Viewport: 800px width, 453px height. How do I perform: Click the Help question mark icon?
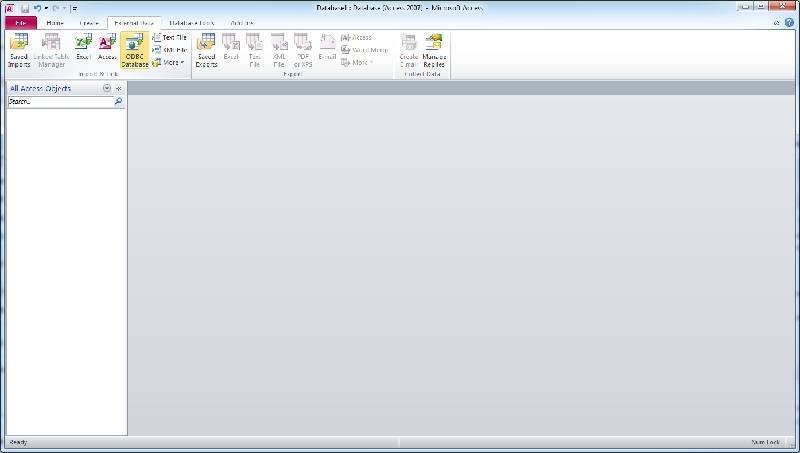click(788, 22)
